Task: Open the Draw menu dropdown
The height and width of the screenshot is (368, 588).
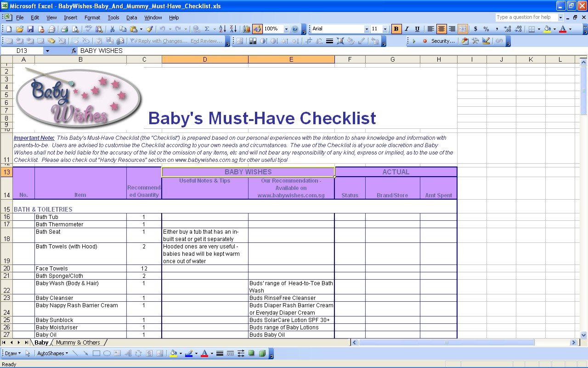Action: (12, 354)
